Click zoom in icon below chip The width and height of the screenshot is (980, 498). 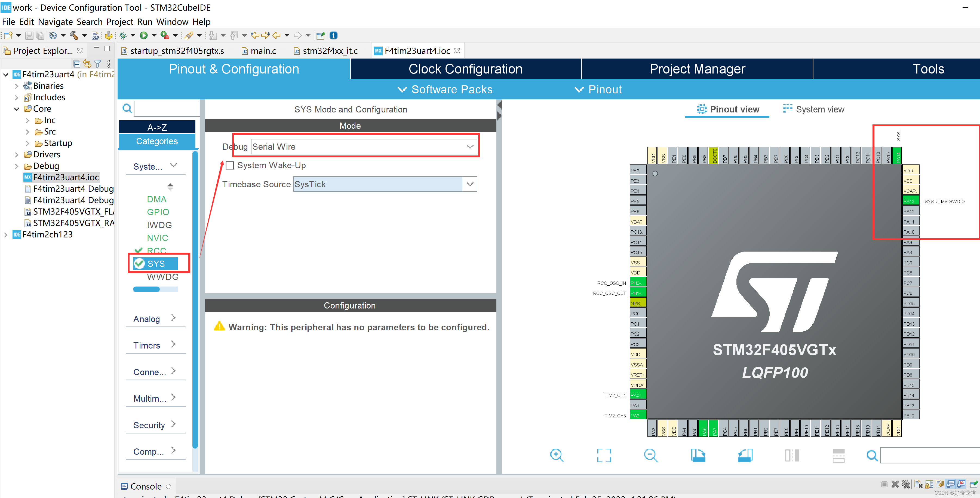tap(557, 455)
